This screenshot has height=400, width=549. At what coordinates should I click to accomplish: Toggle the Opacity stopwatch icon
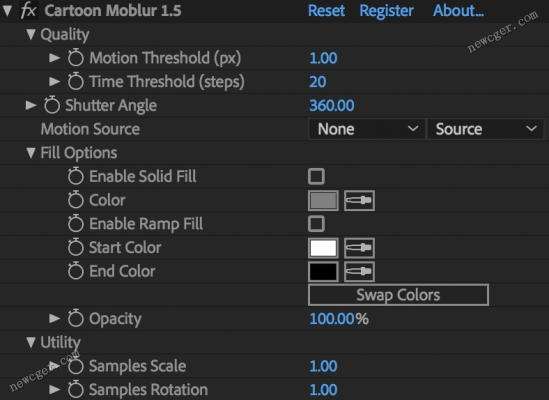coord(76,318)
